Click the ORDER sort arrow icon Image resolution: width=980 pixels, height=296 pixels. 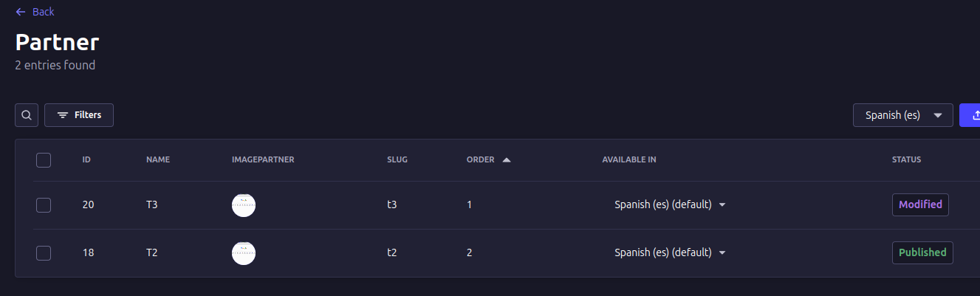click(507, 159)
